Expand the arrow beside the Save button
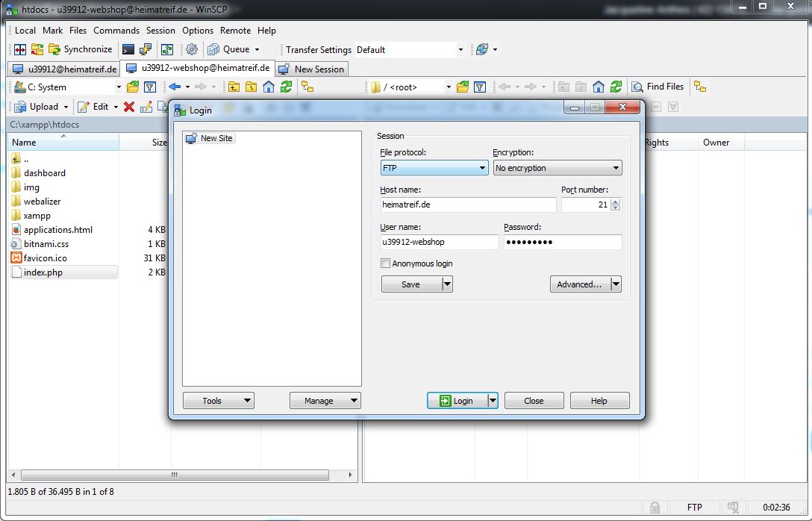812x521 pixels. coord(448,284)
